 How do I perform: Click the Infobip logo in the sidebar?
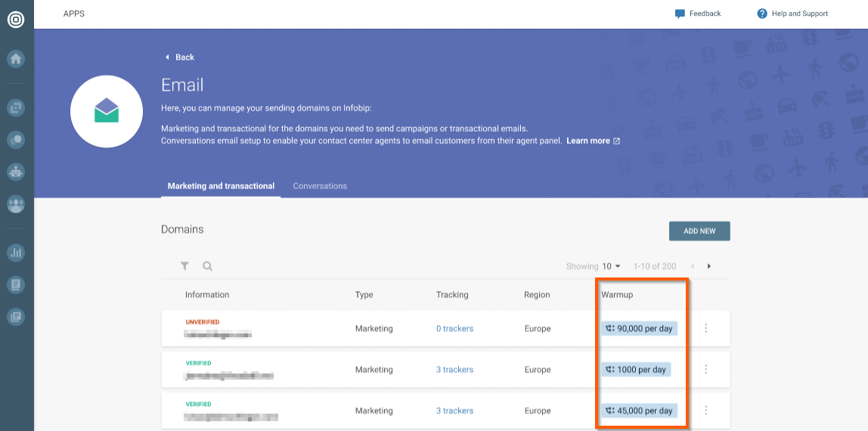(16, 20)
